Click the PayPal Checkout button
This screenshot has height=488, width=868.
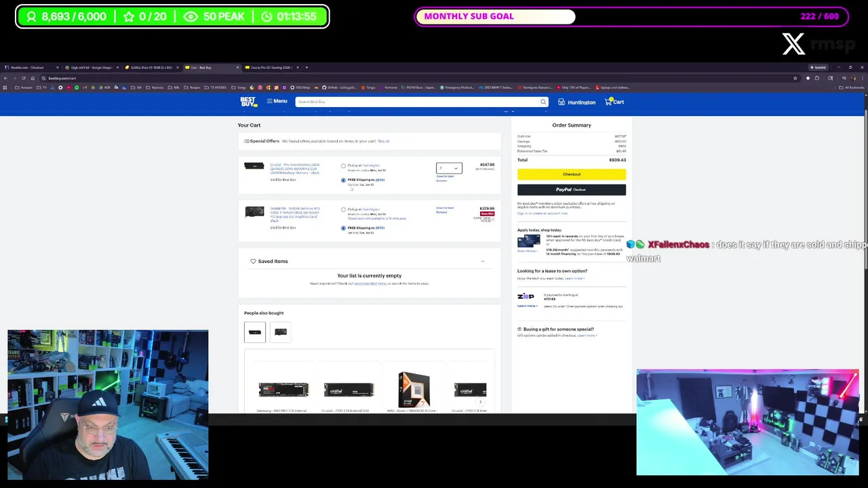(572, 190)
